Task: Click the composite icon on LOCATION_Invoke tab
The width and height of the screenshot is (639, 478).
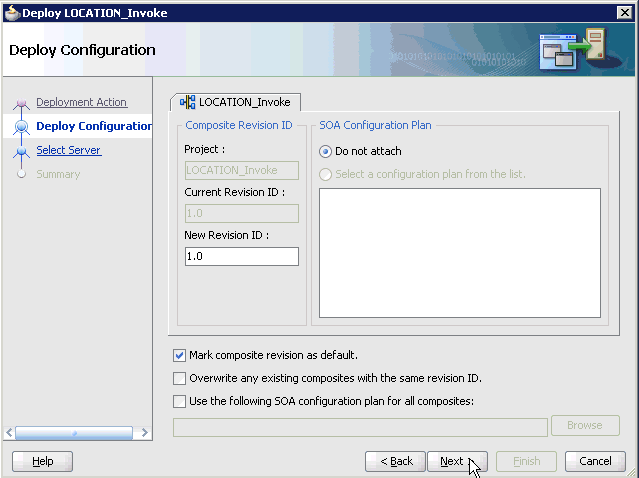Action: [x=187, y=102]
